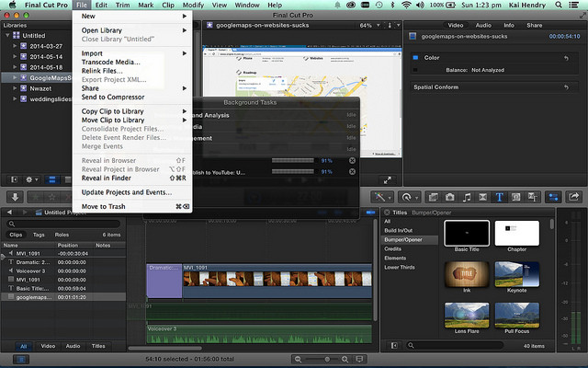588x368 pixels.
Task: Collapse the Untitled library
Action: [x=7, y=35]
